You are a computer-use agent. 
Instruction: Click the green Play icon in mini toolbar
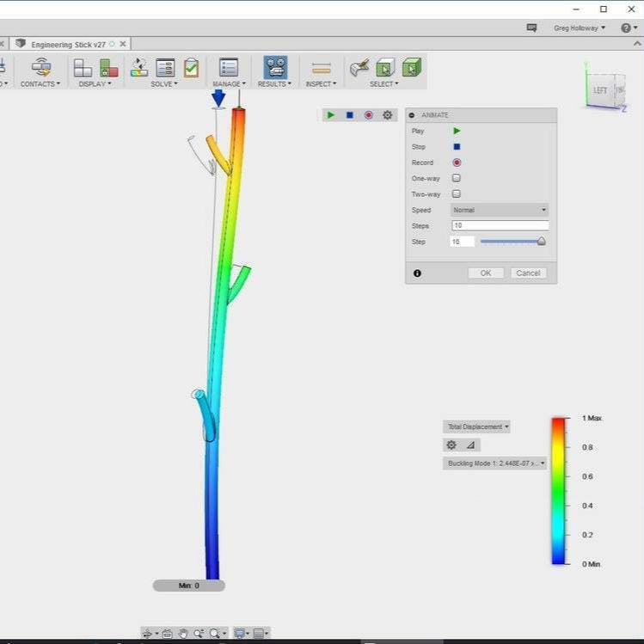click(x=330, y=115)
